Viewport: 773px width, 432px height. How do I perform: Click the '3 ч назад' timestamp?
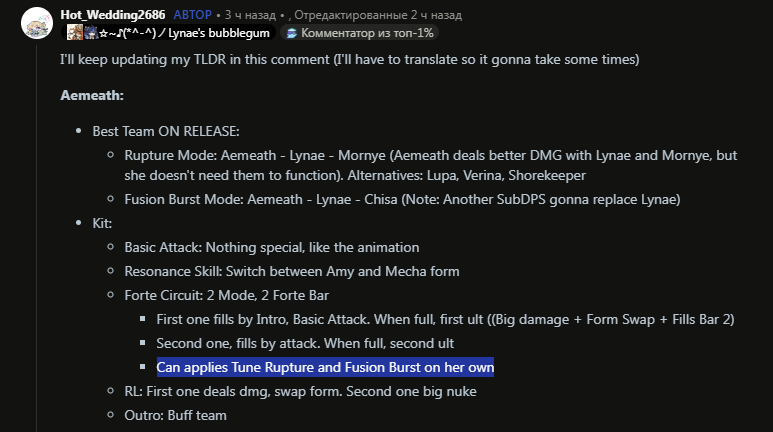249,15
